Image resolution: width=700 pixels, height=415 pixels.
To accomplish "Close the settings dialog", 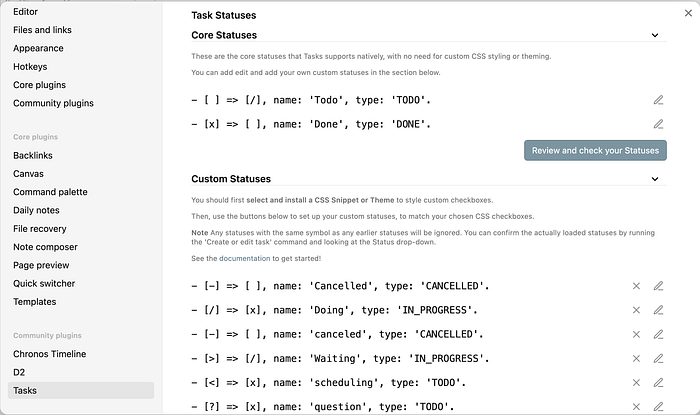I will click(x=688, y=13).
